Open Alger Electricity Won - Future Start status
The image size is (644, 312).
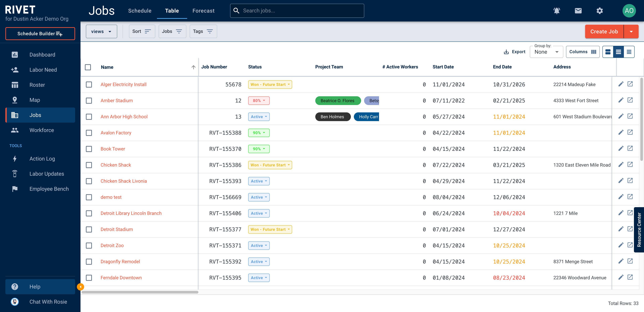(270, 85)
